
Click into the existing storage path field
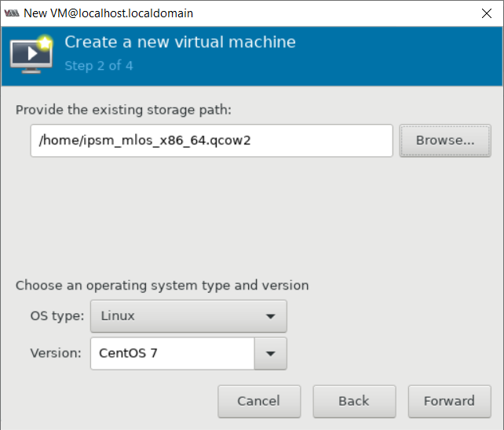click(x=211, y=140)
